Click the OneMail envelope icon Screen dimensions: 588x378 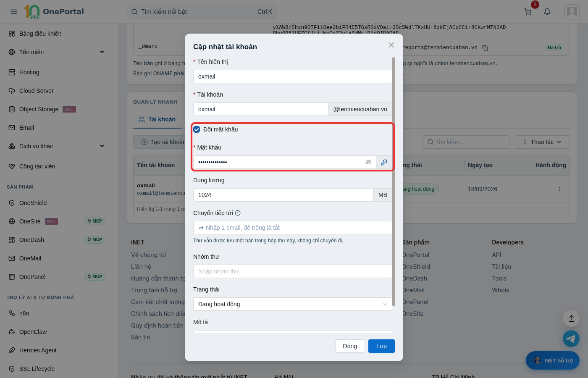point(12,258)
